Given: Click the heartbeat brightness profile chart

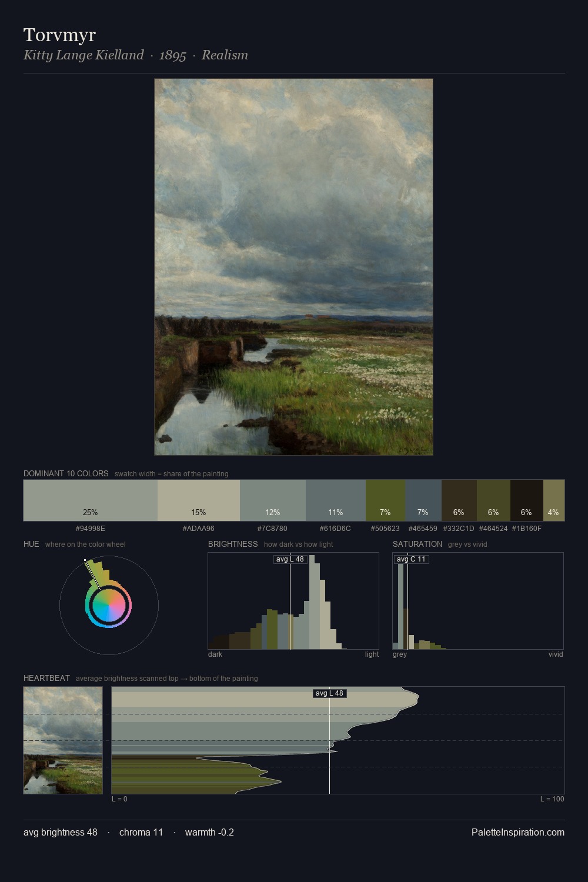Looking at the screenshot, I should (338, 740).
